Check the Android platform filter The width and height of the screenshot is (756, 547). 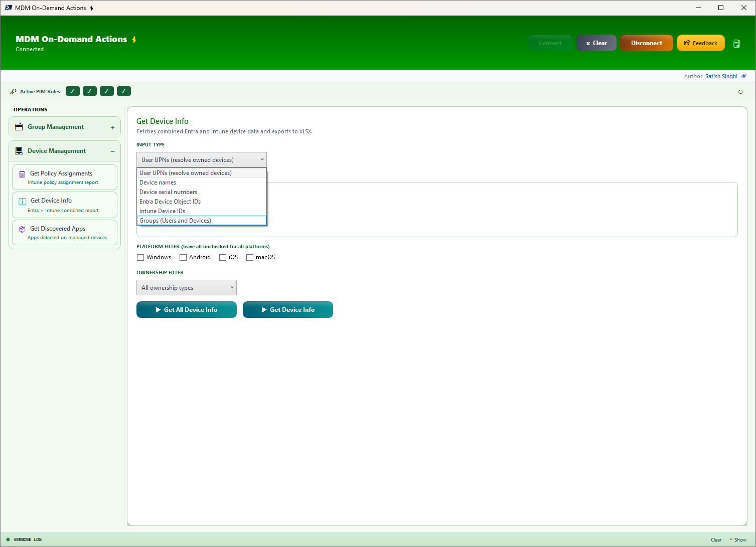click(x=183, y=257)
